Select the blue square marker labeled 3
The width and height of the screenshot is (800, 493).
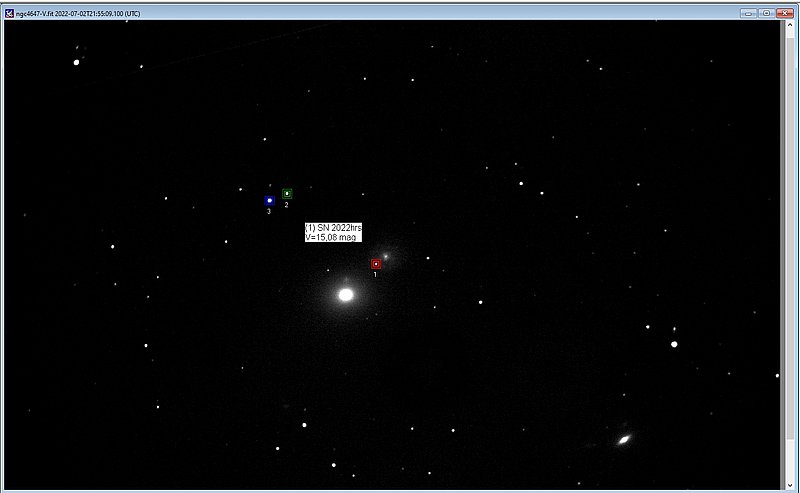269,201
